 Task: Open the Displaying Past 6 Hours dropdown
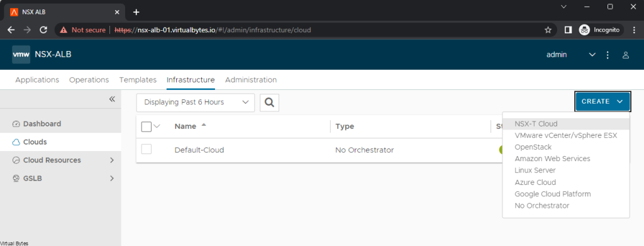(x=196, y=103)
